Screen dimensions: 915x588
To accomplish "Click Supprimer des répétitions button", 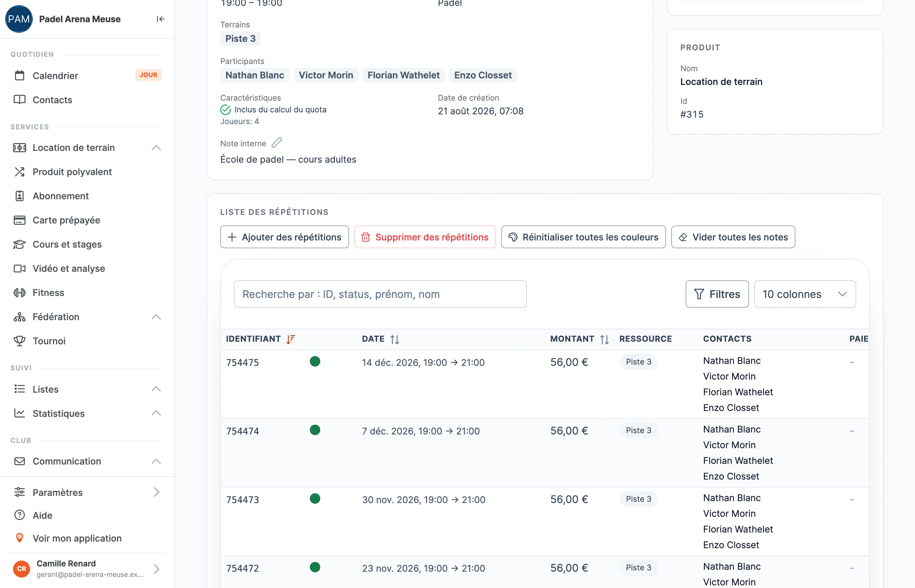I will click(x=424, y=237).
